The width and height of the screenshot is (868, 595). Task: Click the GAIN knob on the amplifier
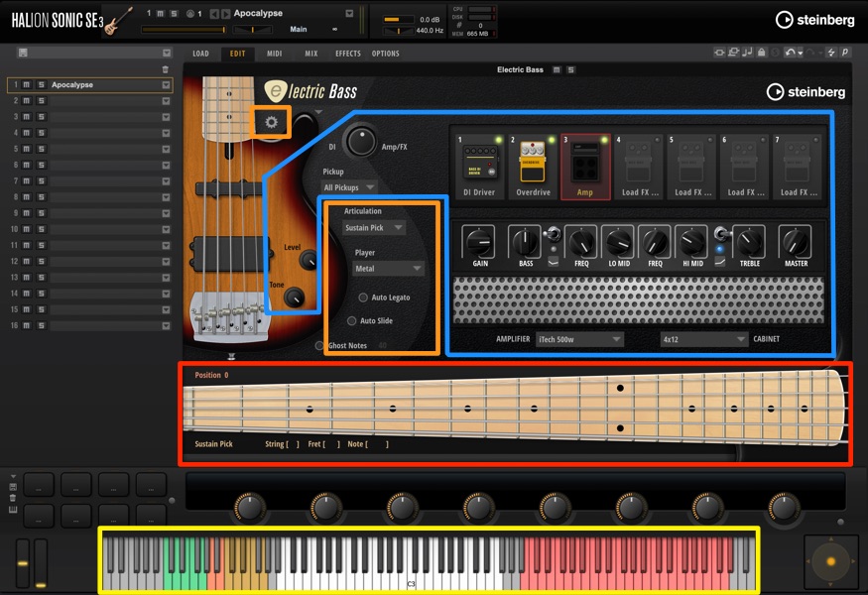[x=478, y=242]
